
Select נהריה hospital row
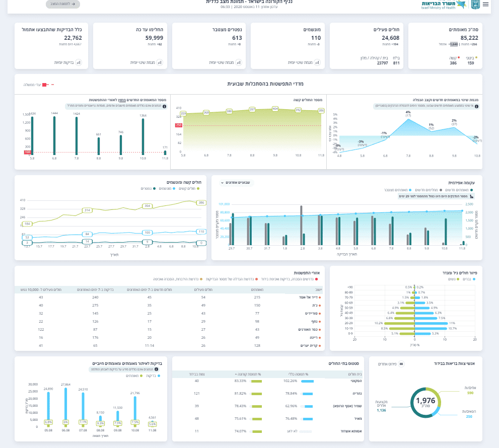(268, 394)
